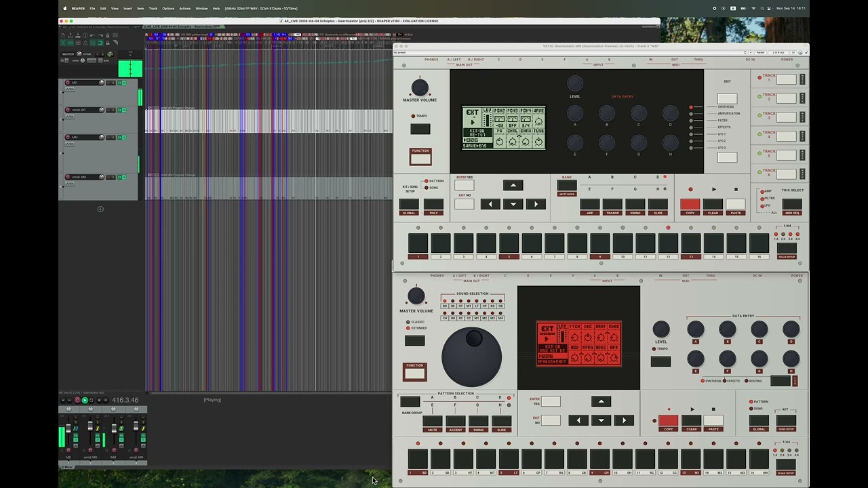Screen dimensions: 868x488
Task: Open the File menu
Action: [92, 8]
